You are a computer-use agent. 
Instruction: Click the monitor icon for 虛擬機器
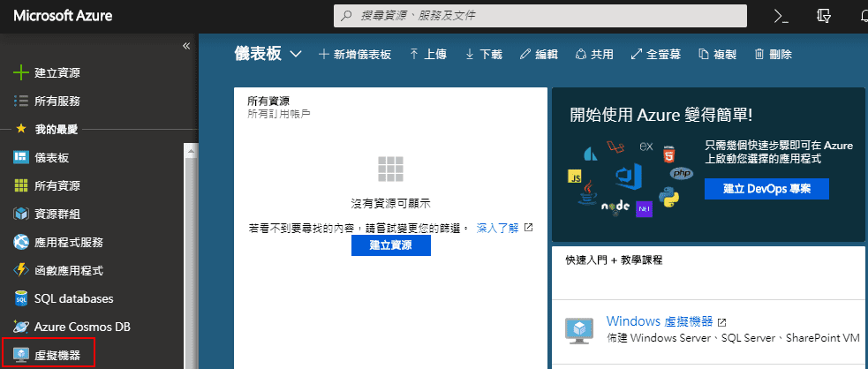pyautogui.click(x=21, y=355)
